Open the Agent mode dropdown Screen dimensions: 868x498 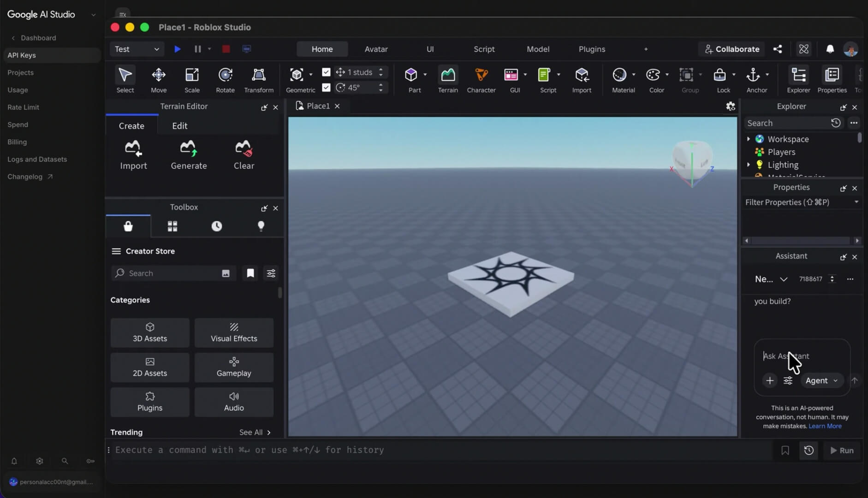point(821,380)
